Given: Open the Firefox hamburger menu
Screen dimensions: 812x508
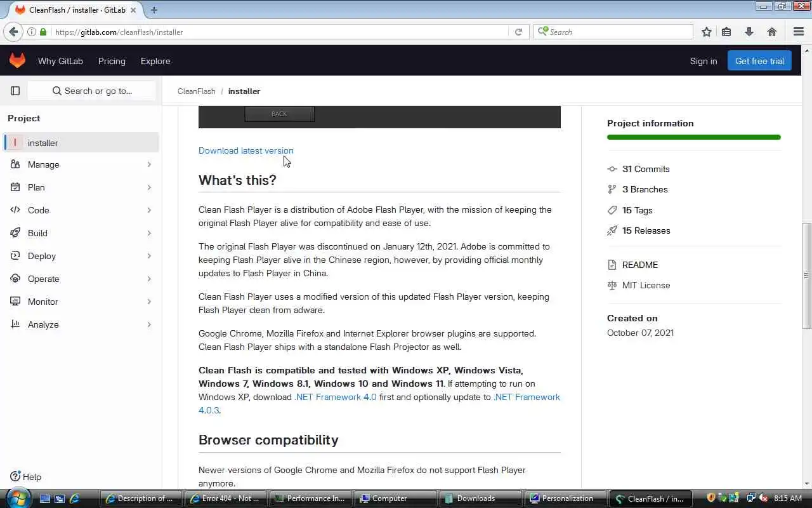Looking at the screenshot, I should [x=799, y=32].
